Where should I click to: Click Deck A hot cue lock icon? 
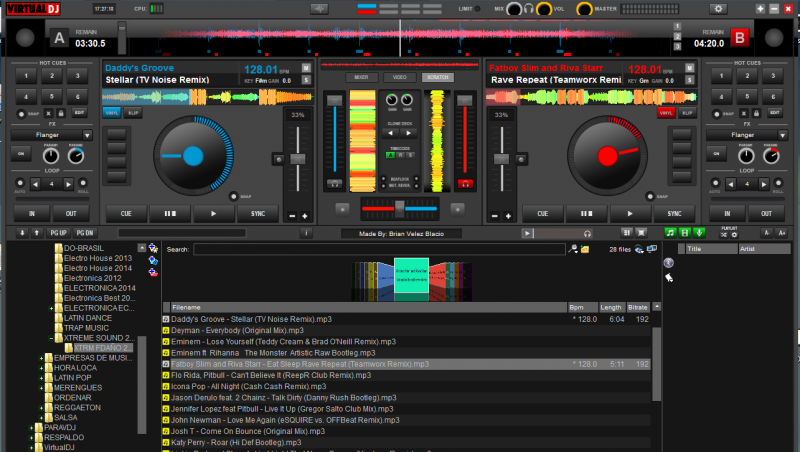[x=61, y=113]
